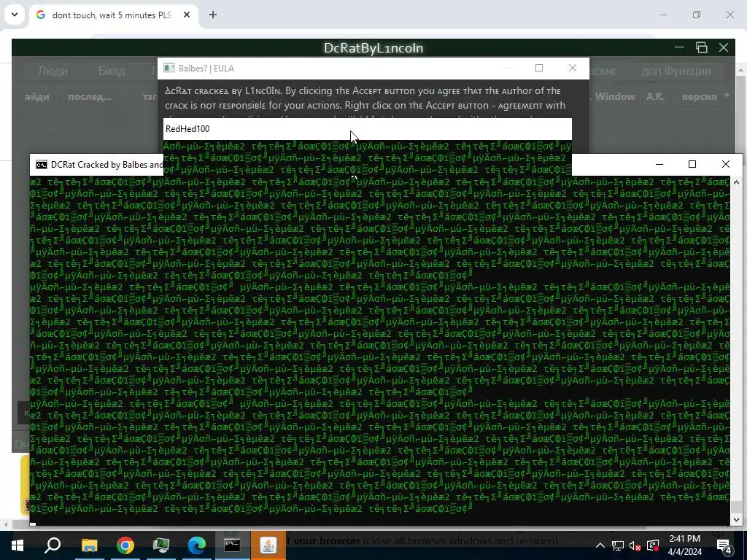
Task: Open the доп Функции tab
Action: point(676,71)
